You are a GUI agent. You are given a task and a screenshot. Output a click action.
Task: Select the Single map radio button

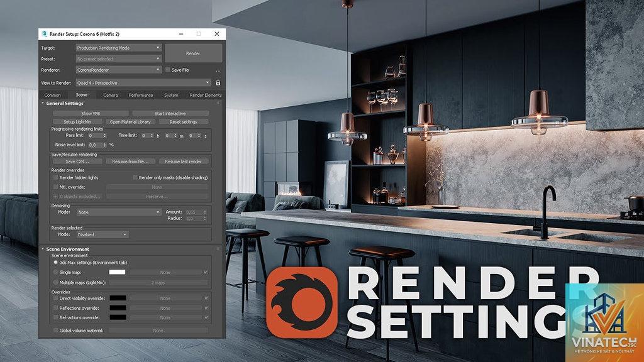coord(55,272)
